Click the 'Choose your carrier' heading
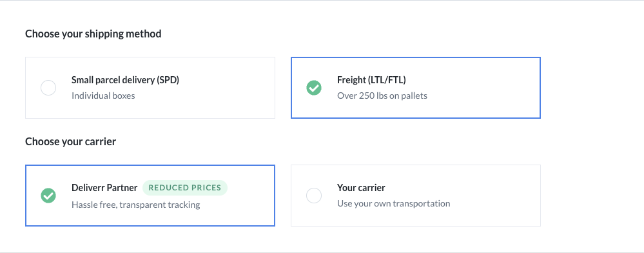Screen dimensions: 644x253 coord(71,142)
